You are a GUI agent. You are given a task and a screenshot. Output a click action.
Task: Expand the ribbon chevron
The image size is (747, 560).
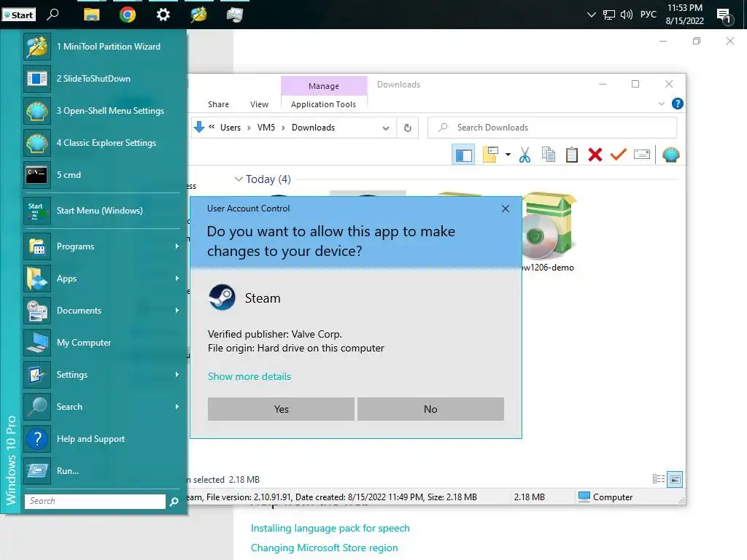tap(661, 104)
